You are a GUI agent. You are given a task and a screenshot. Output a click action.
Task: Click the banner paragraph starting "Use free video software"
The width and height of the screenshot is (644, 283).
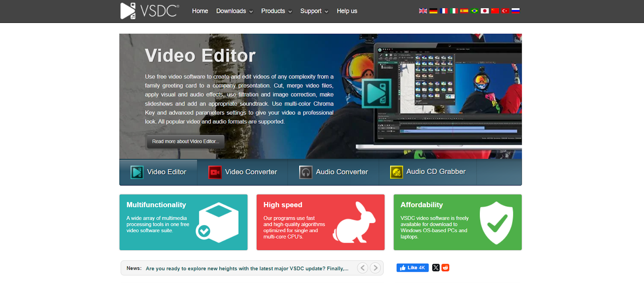click(x=239, y=99)
